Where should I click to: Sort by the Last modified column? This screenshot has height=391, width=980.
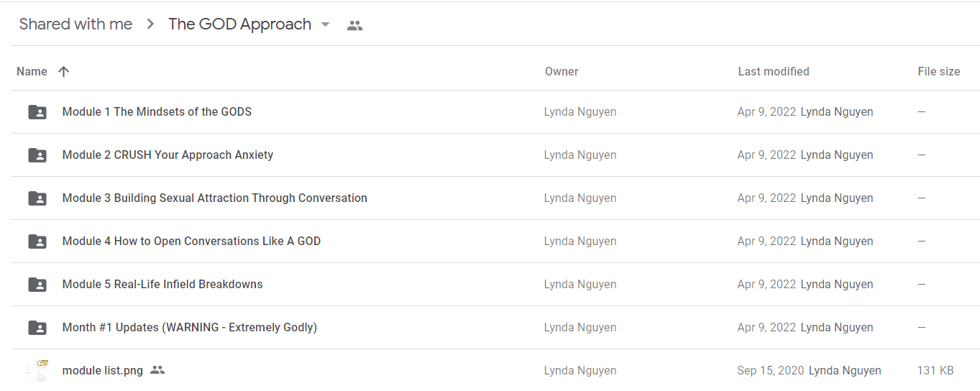click(774, 71)
